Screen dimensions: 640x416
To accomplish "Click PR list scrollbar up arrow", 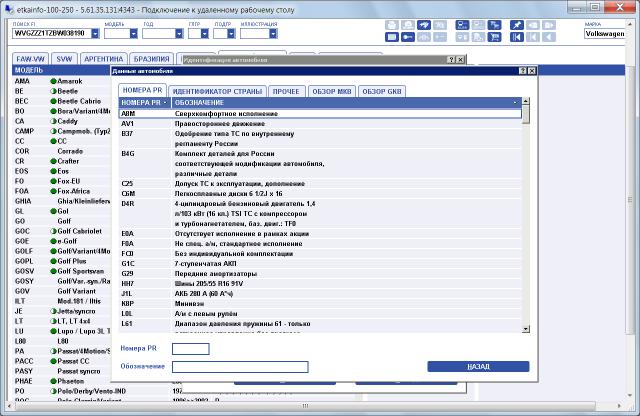I will pos(526,101).
